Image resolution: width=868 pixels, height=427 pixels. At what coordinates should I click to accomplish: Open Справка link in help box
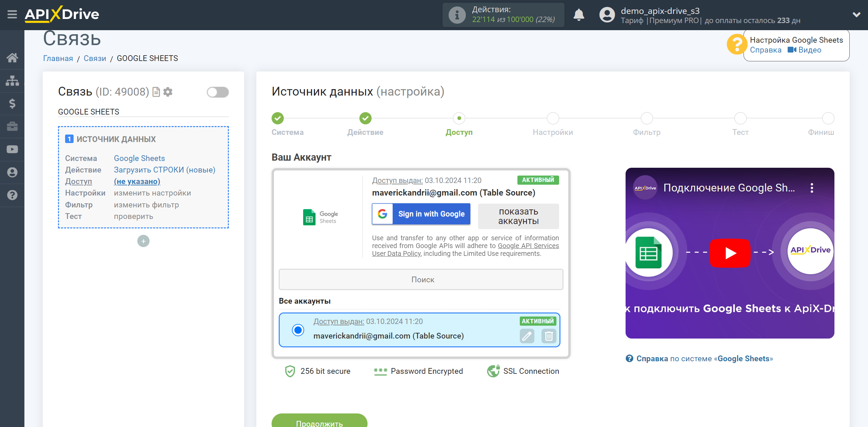click(x=766, y=50)
